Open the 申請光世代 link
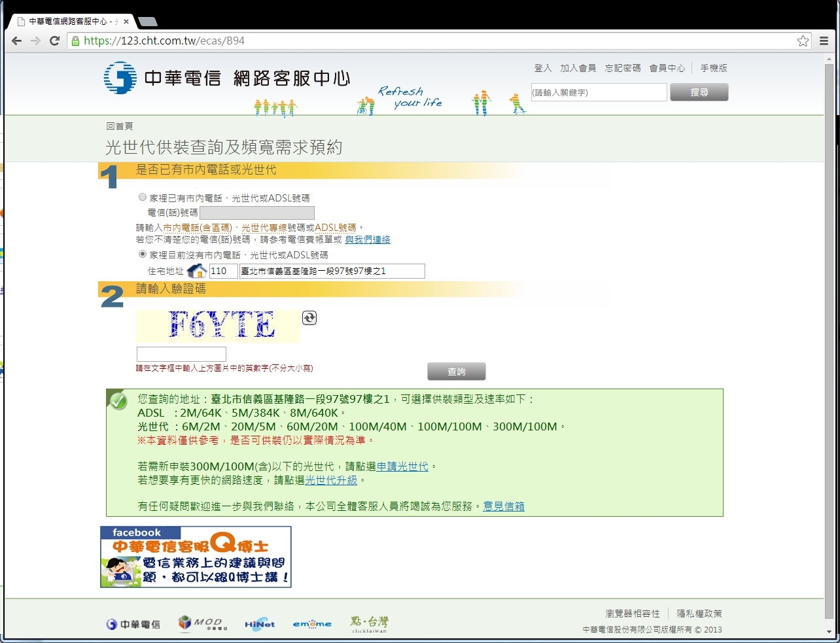Image resolution: width=840 pixels, height=643 pixels. click(402, 466)
